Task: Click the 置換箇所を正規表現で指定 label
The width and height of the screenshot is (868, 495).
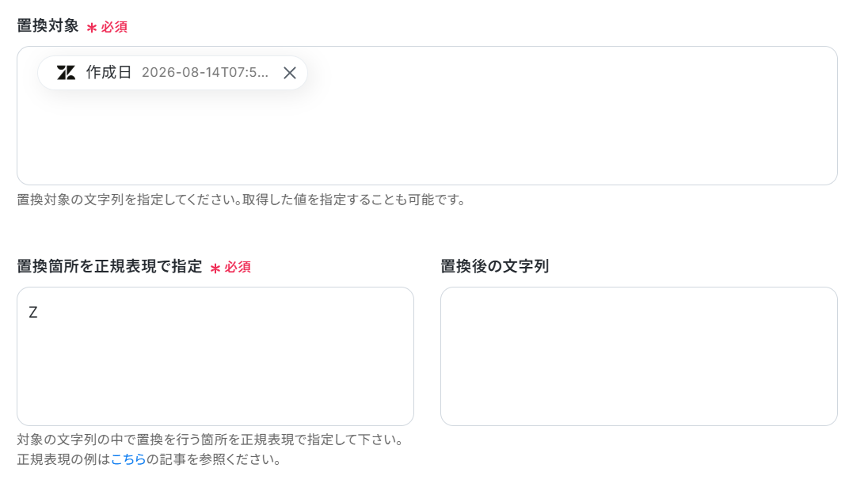Action: pyautogui.click(x=109, y=266)
